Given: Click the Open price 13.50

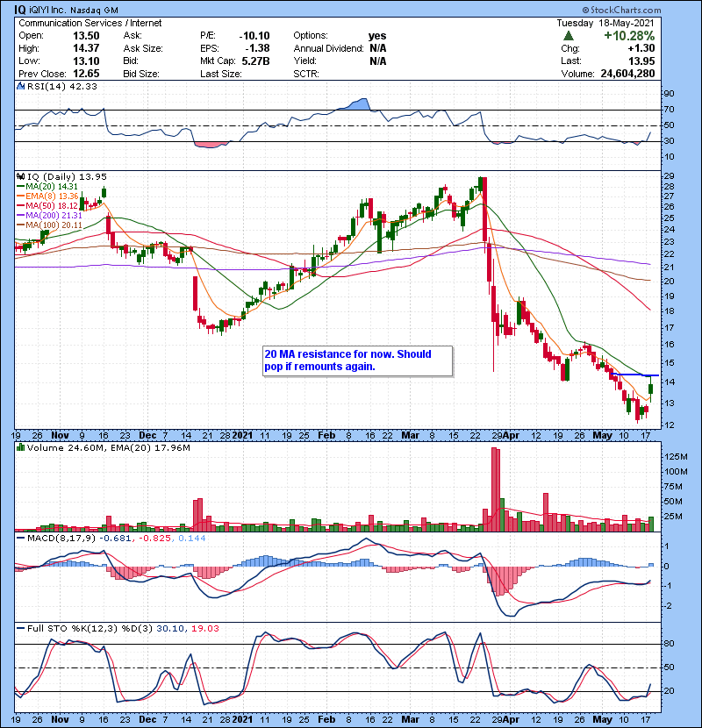Looking at the screenshot, I should click(86, 36).
